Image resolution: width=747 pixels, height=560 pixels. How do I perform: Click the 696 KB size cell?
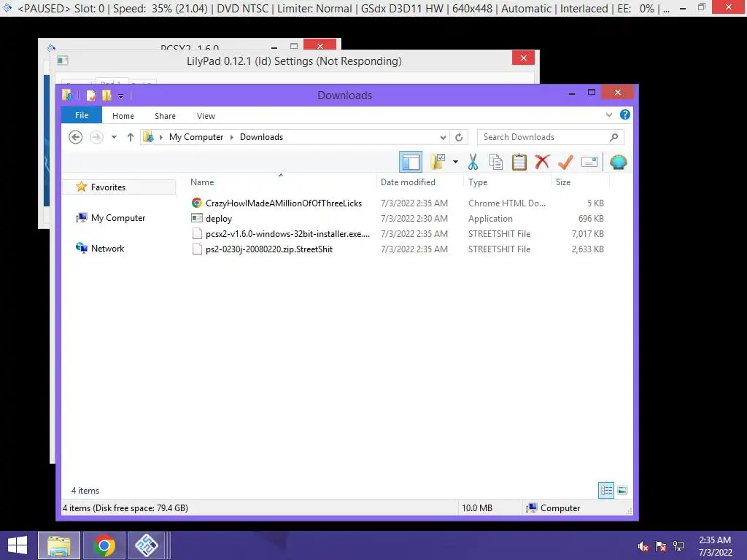pyautogui.click(x=591, y=219)
